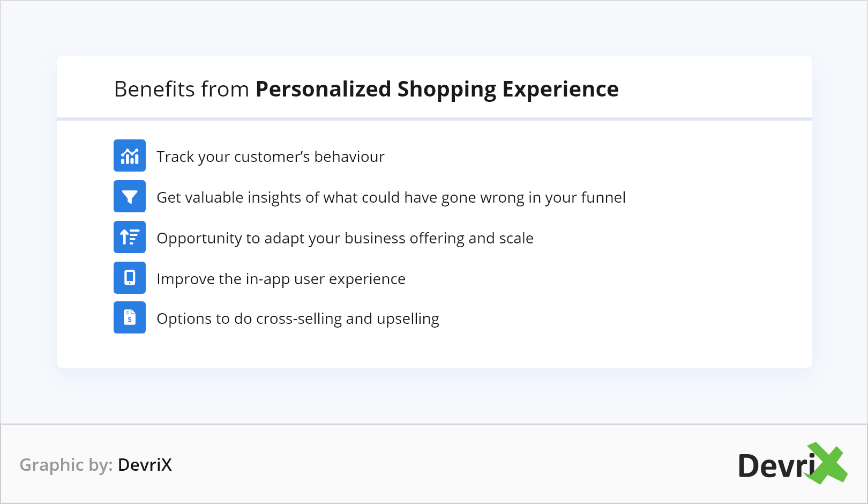868x504 pixels.
Task: Click the funnel filter icon
Action: coord(130,196)
